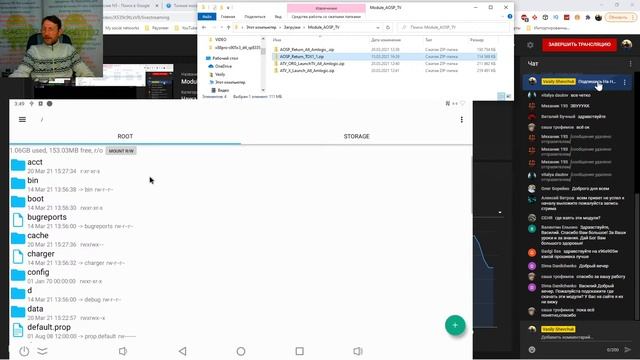This screenshot has width=640, height=360.
Task: Open the bin entry
Action: 241,184
